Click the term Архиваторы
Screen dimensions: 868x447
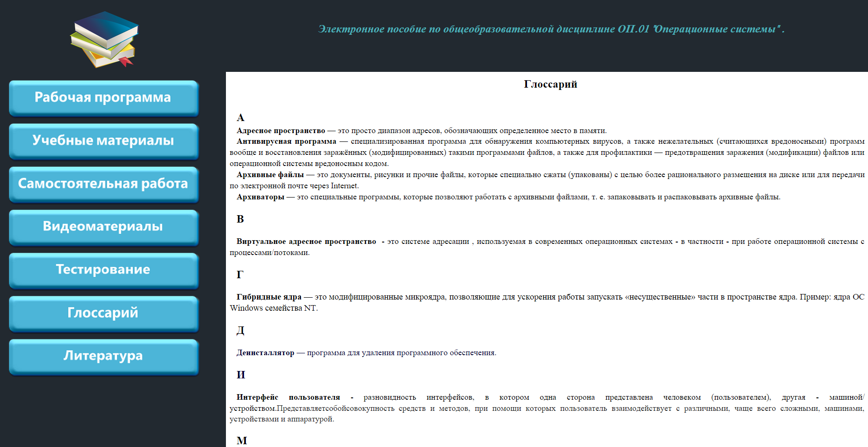(260, 197)
